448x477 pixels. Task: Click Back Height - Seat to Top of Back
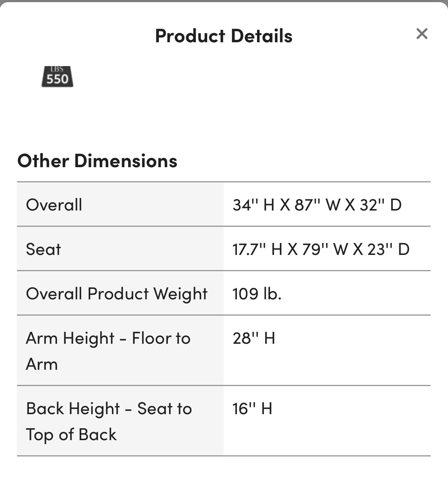(109, 421)
